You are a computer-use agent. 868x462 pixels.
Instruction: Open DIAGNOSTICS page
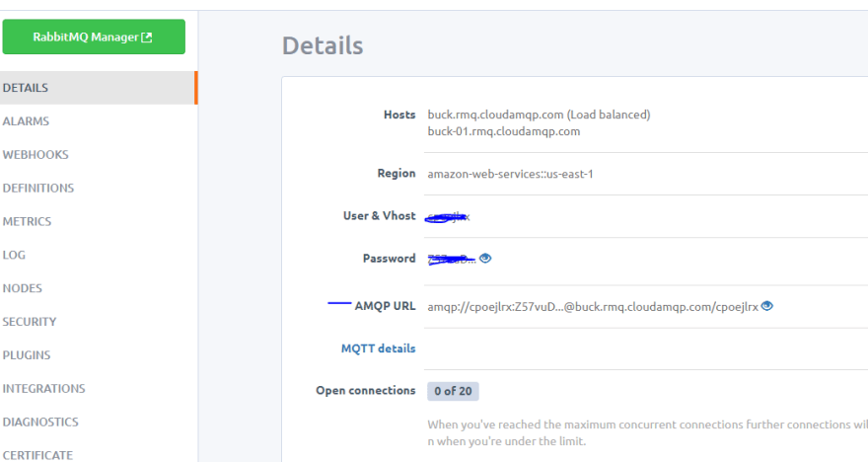pyautogui.click(x=40, y=423)
